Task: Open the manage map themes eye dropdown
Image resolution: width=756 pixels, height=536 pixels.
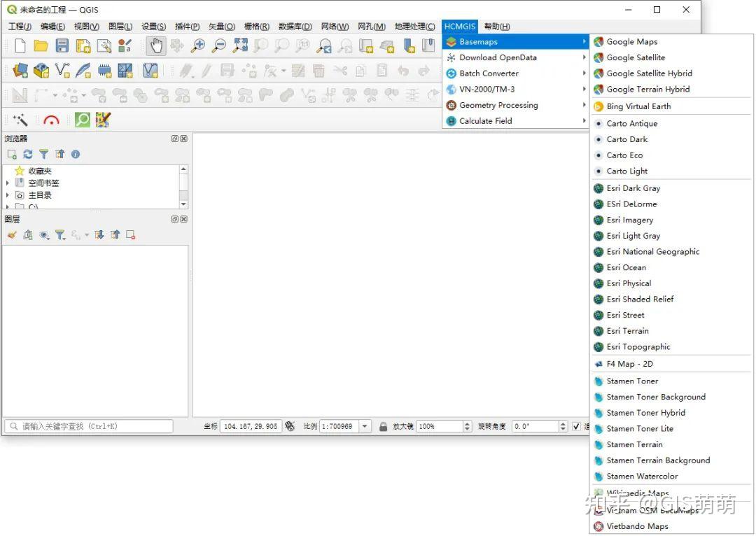Action: click(44, 234)
